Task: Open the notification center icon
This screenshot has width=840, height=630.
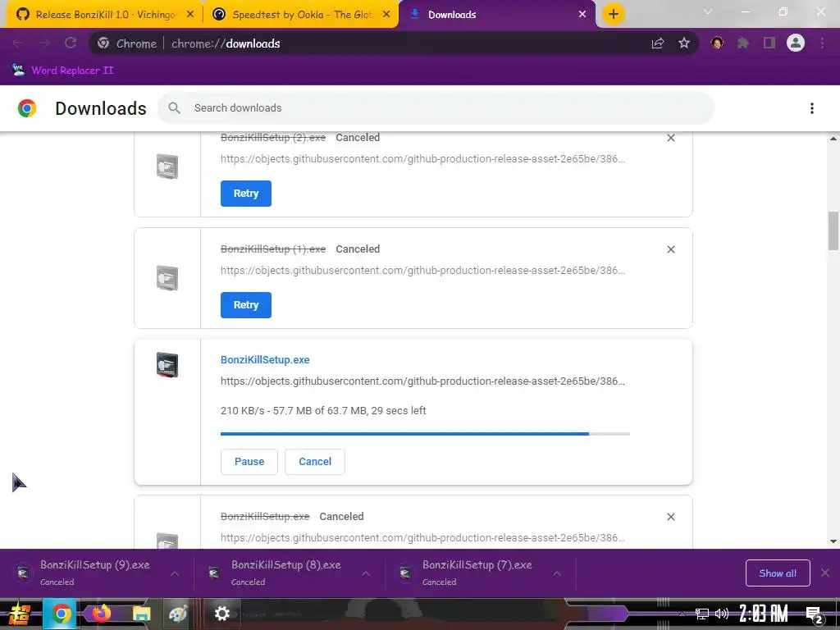Action: coord(815,615)
